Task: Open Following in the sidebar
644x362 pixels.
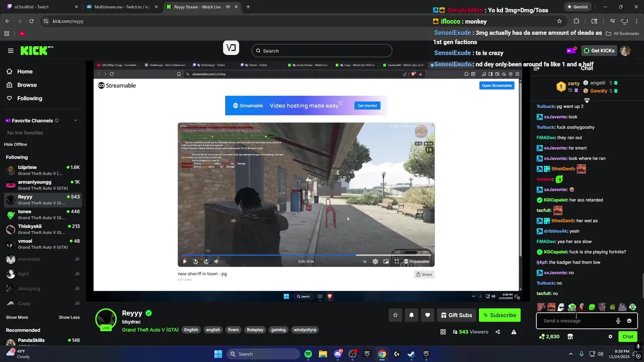Action: (x=30, y=99)
